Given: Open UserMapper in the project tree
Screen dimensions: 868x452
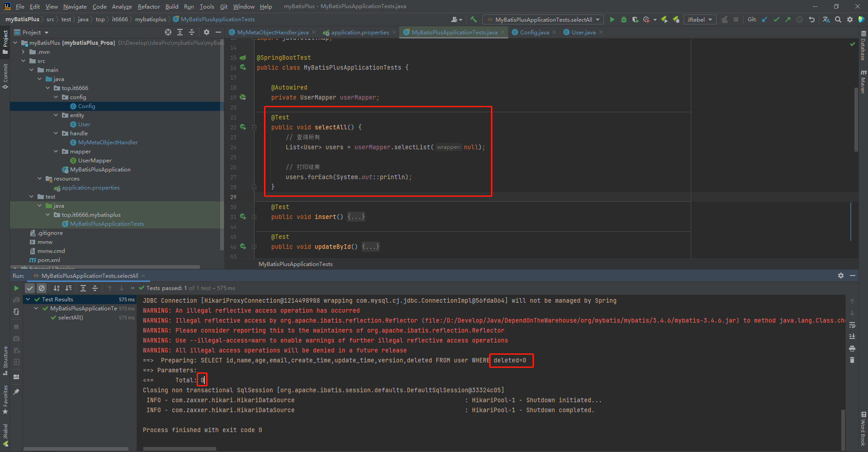Looking at the screenshot, I should [94, 161].
